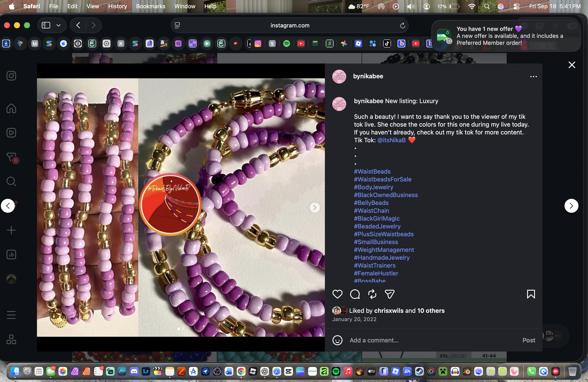
Task: Open Control Center in menu bar
Action: [516, 7]
